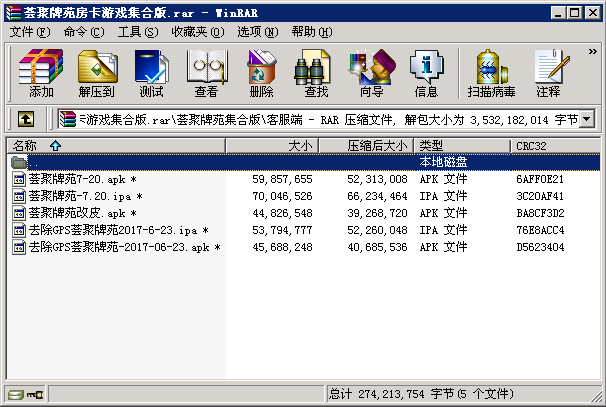Expand the archive path dropdown arrow

pos(587,120)
